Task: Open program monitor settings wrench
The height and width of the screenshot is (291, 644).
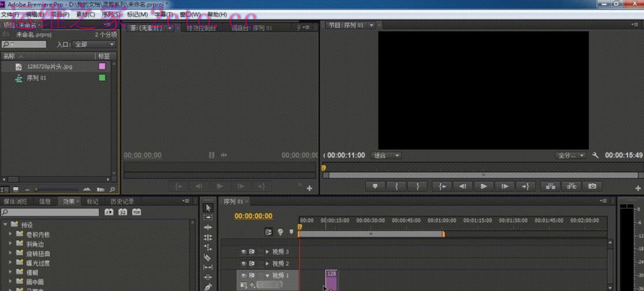Action: (x=595, y=155)
